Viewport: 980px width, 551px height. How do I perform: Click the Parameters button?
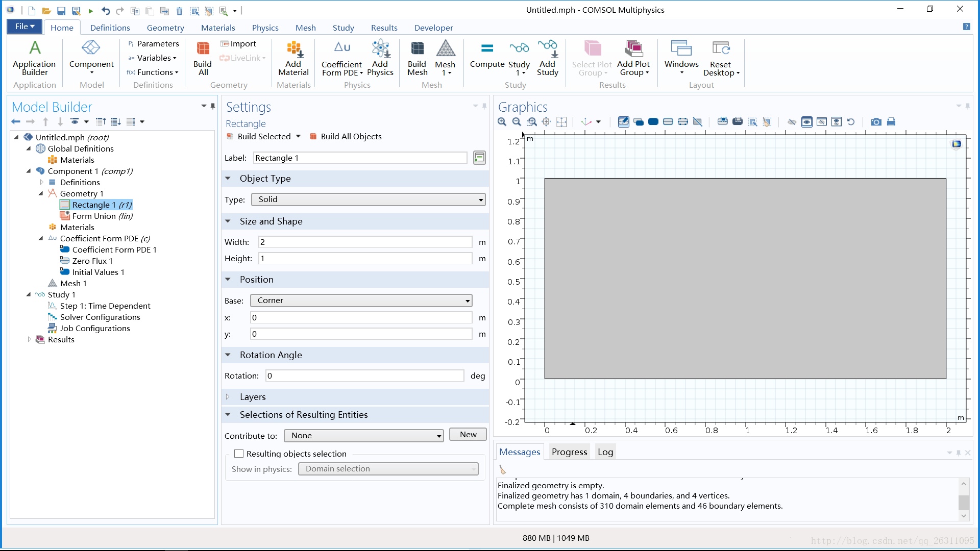click(x=153, y=44)
